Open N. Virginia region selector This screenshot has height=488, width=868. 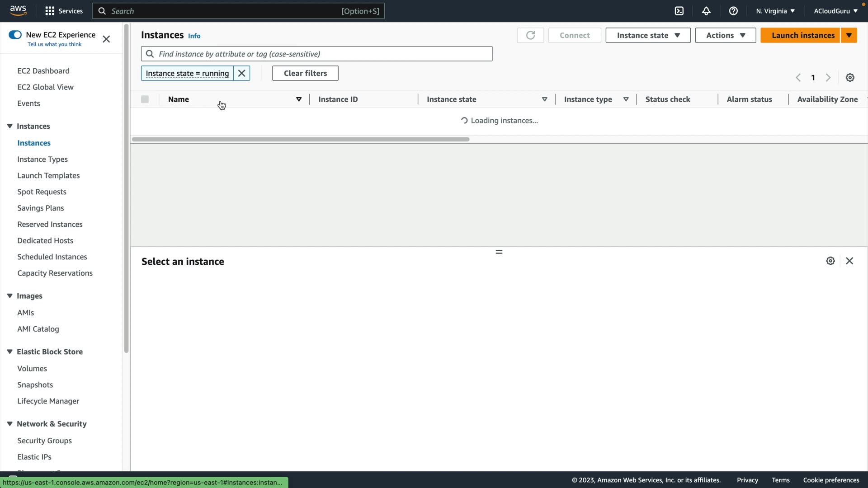coord(775,11)
